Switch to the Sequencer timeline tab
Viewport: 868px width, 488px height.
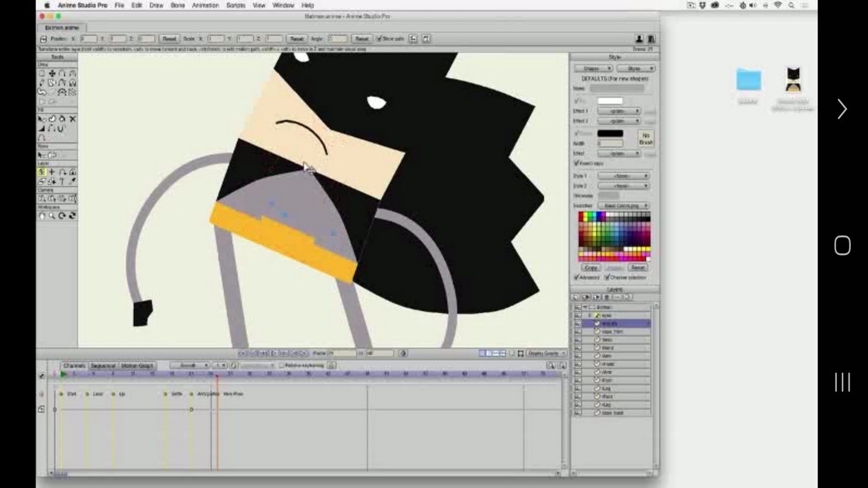point(103,366)
